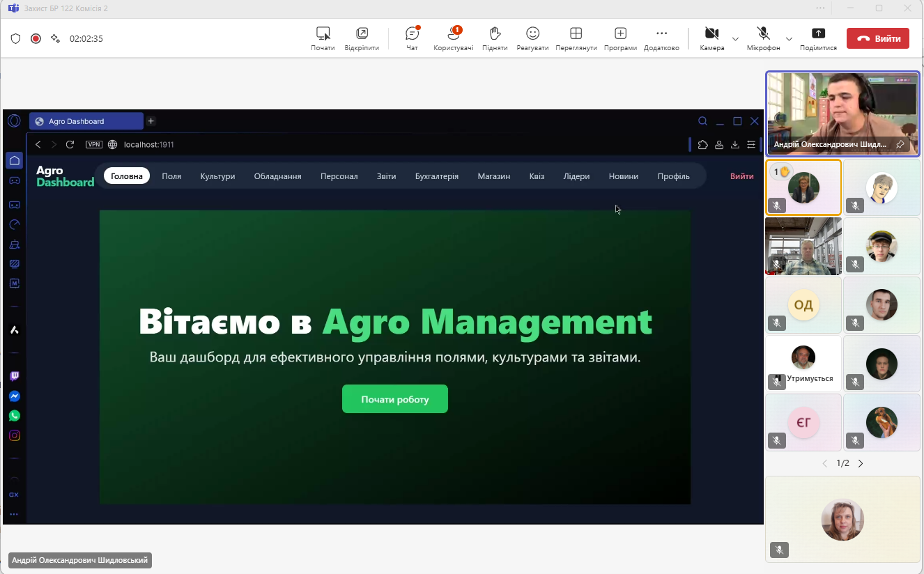This screenshot has height=574, width=924.
Task: Go to next participants page arrow
Action: pyautogui.click(x=861, y=463)
